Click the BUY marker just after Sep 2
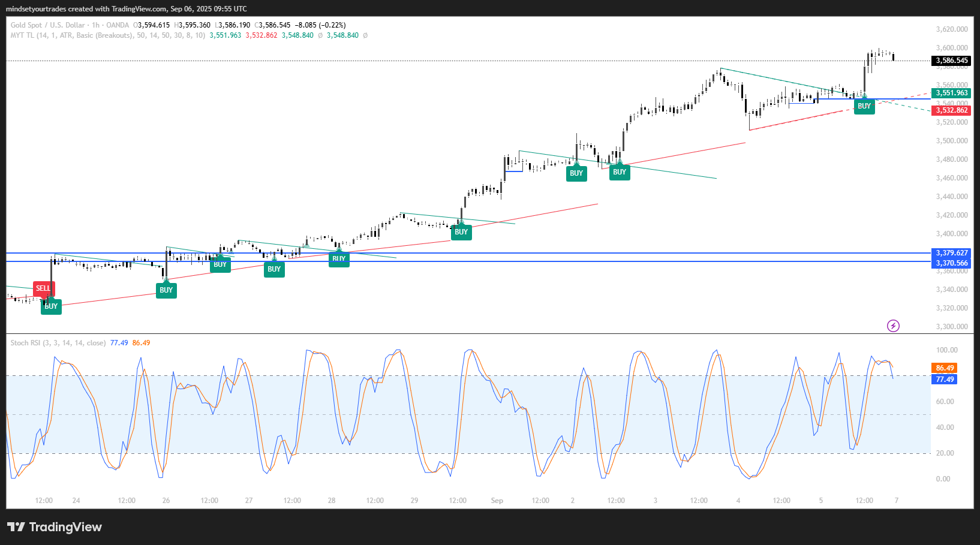 [620, 172]
